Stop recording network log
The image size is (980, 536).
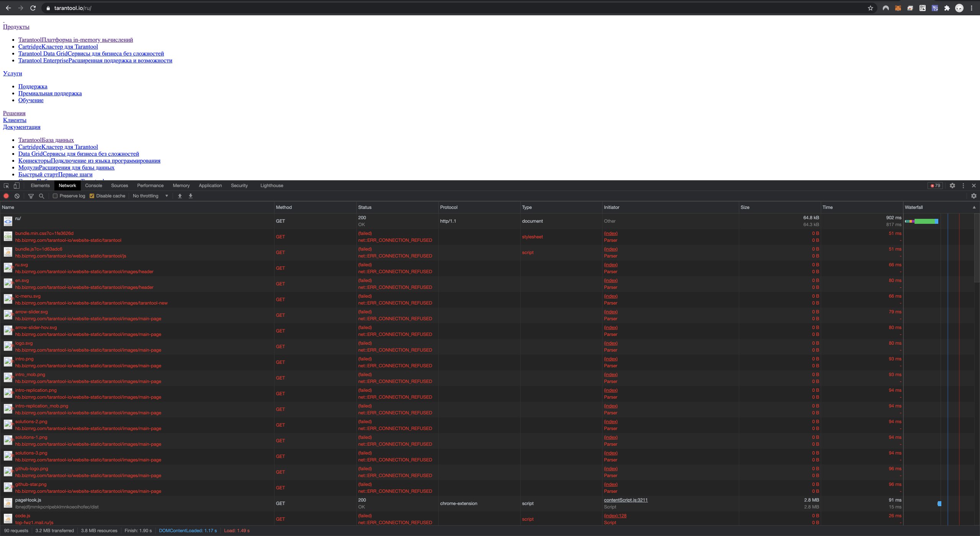coord(6,196)
